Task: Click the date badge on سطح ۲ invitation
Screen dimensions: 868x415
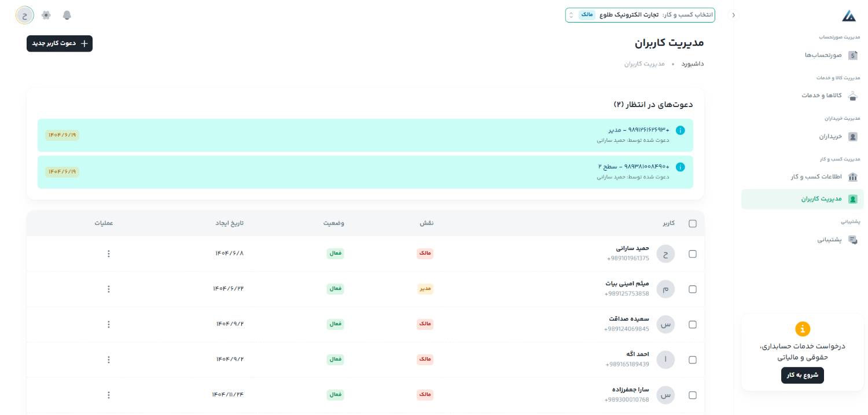Action: (x=62, y=172)
